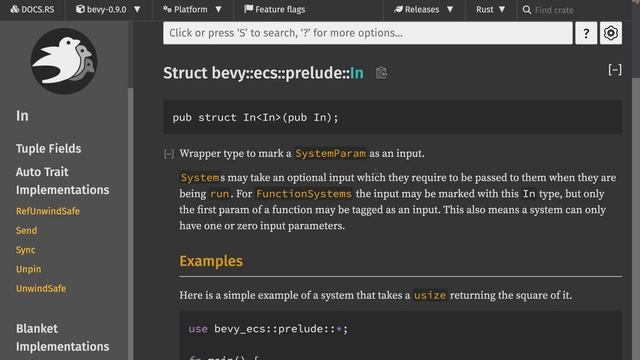Screen dimensions: 640x360
Task: Copy item path with clipboard icon
Action: 381,73
